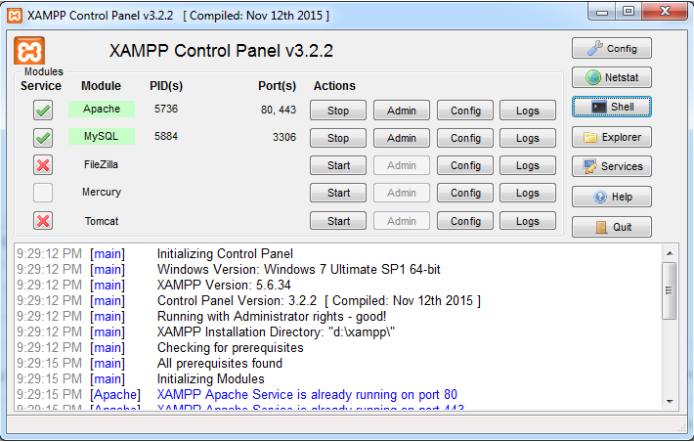Stop the MySQL module
Image resolution: width=694 pixels, height=442 pixels.
[x=338, y=138]
